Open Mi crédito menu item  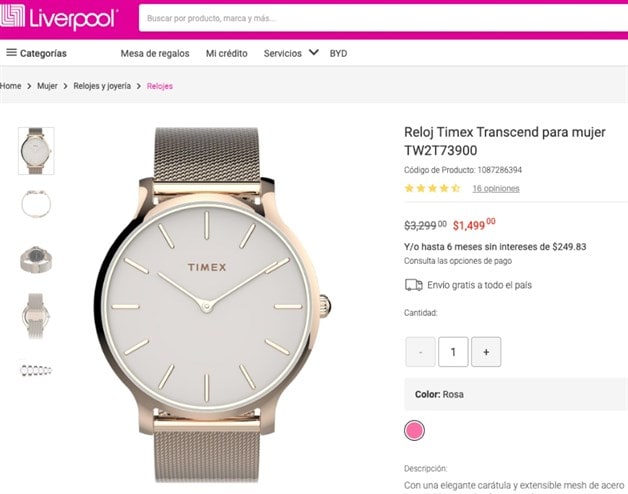pos(227,53)
